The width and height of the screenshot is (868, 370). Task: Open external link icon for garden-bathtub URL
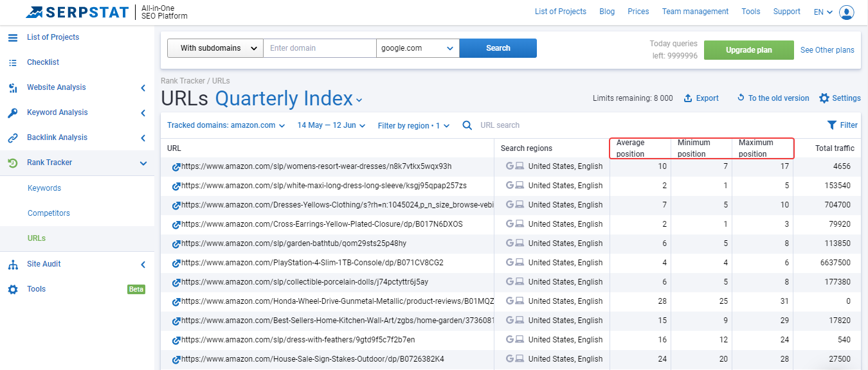(176, 244)
